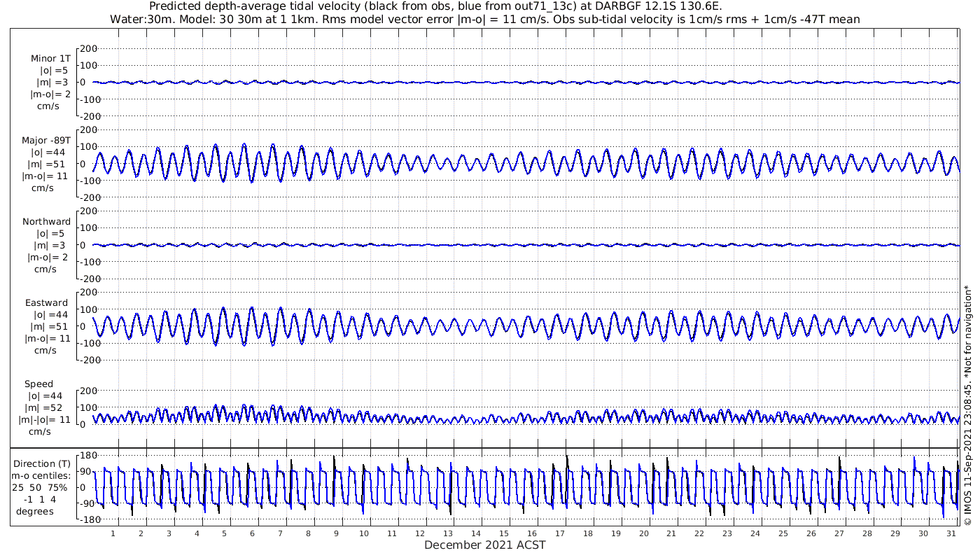
Task: Select the 'Eastward' panel label
Action: point(46,303)
